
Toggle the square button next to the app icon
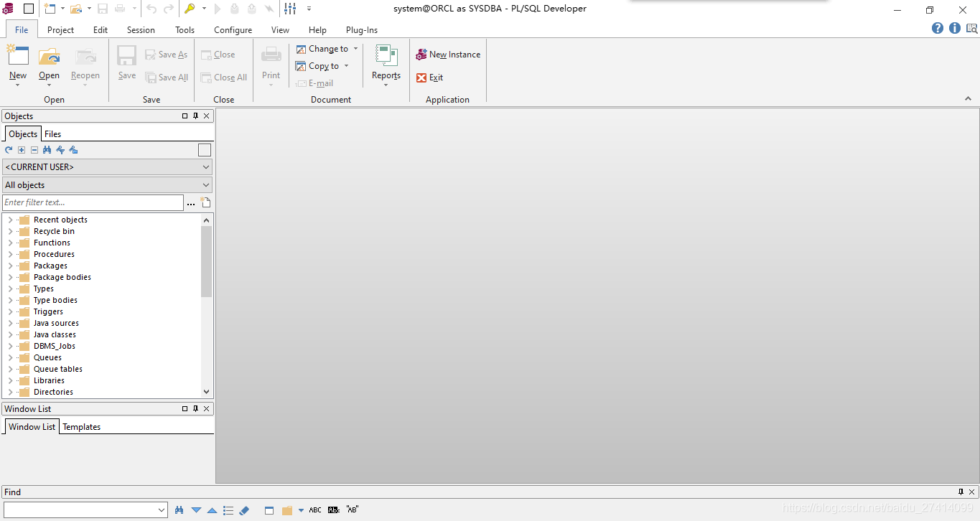29,9
